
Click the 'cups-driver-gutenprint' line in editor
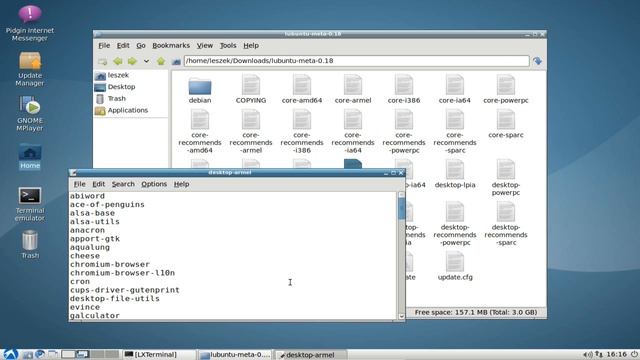124,290
